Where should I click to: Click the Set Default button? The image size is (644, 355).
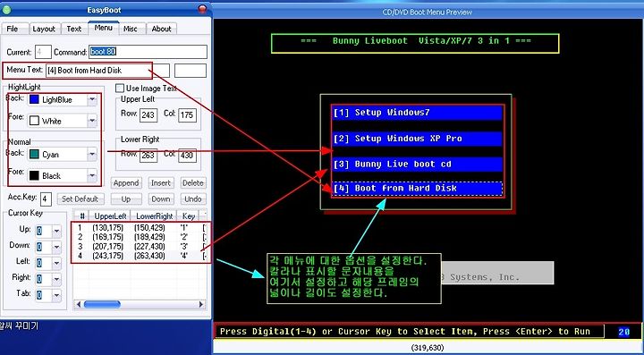point(80,199)
